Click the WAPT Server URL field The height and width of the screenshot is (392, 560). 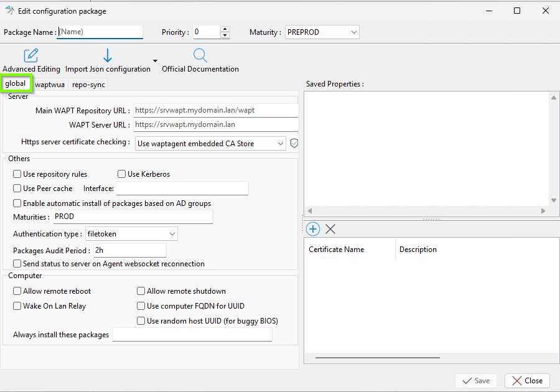(216, 124)
